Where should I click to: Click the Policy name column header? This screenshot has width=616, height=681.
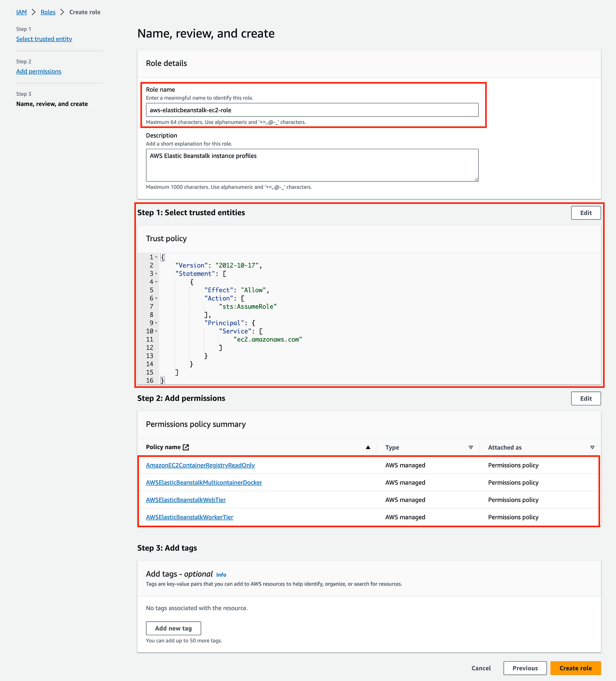tap(163, 447)
